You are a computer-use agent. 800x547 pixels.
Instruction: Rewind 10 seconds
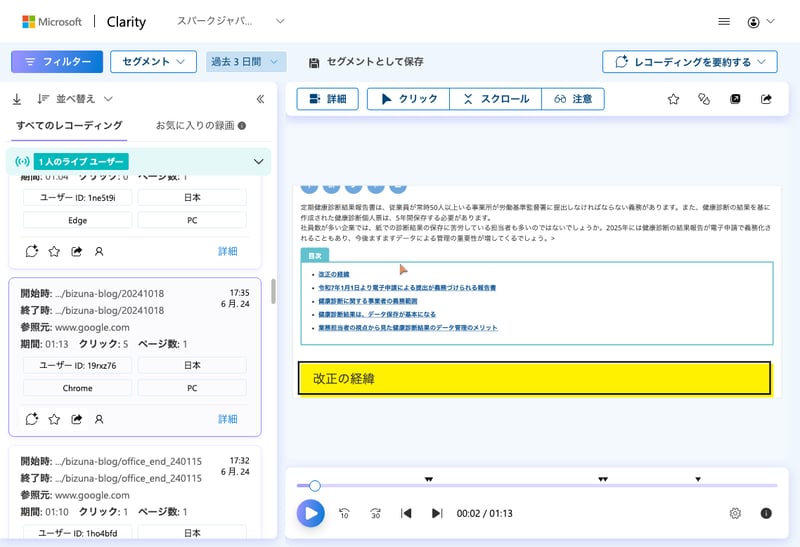344,513
